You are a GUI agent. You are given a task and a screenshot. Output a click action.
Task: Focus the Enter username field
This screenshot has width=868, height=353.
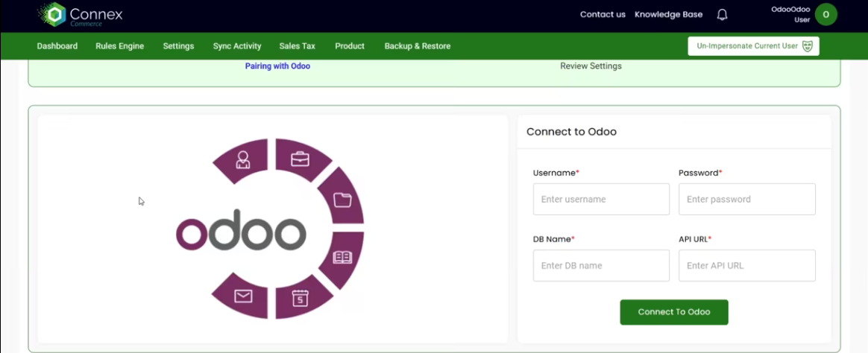point(601,199)
